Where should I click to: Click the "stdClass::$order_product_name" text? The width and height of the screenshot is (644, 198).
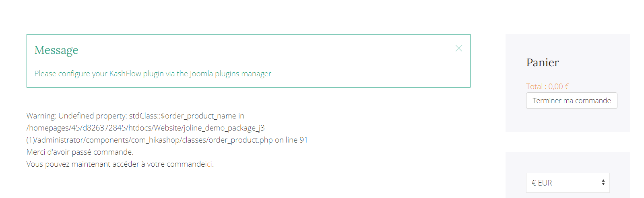point(182,116)
